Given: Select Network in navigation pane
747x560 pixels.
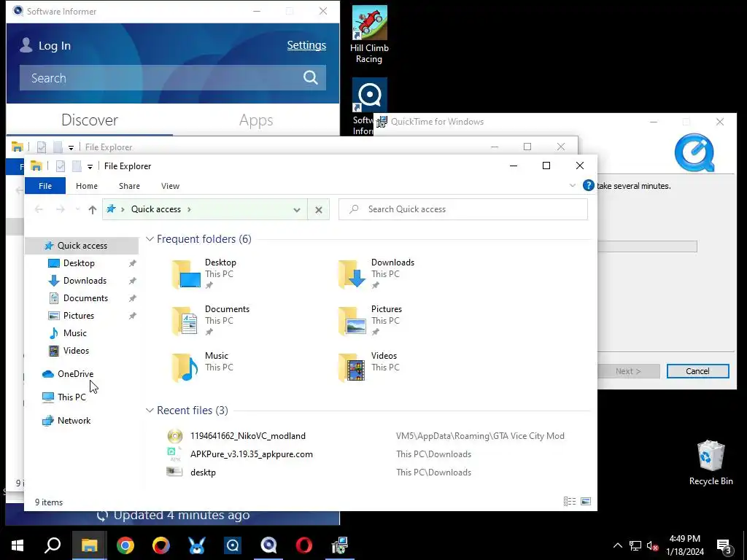Looking at the screenshot, I should click(x=74, y=421).
